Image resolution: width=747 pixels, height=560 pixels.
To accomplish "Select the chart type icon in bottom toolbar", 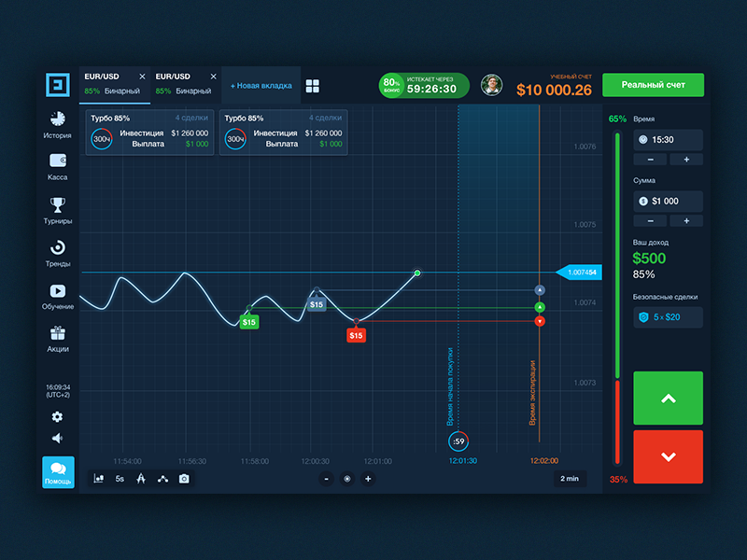I will [99, 479].
